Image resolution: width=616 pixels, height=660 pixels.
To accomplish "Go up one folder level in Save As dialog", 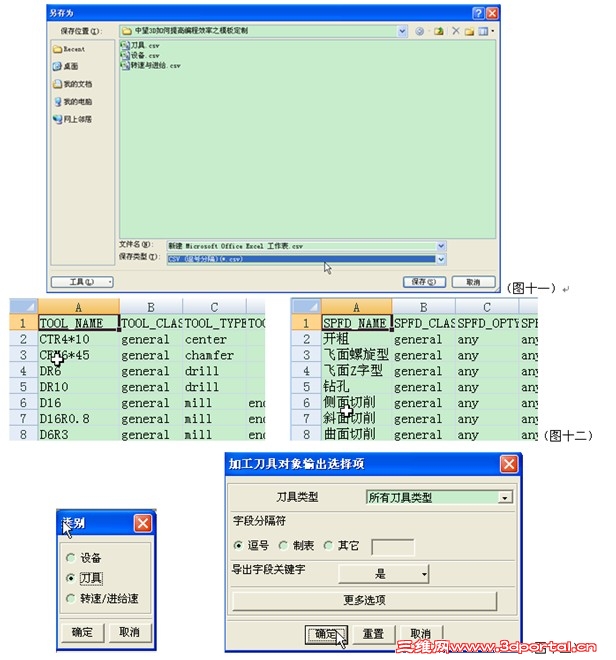I will click(439, 31).
